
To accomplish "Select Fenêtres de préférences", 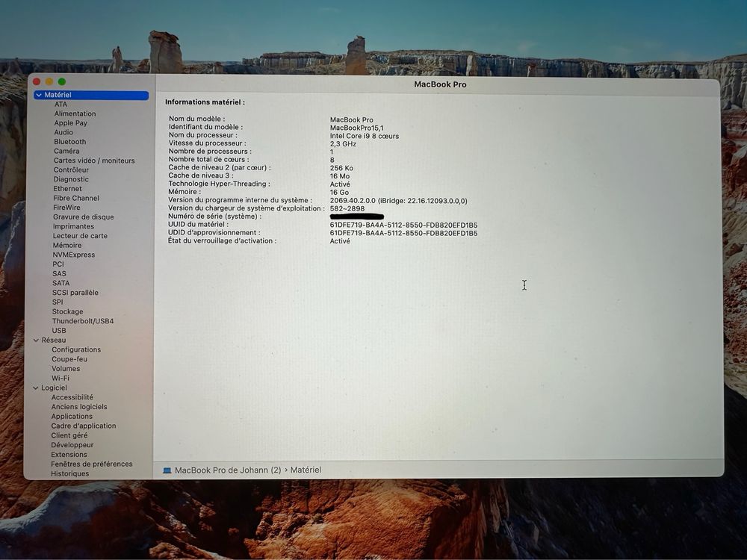I will pos(92,464).
